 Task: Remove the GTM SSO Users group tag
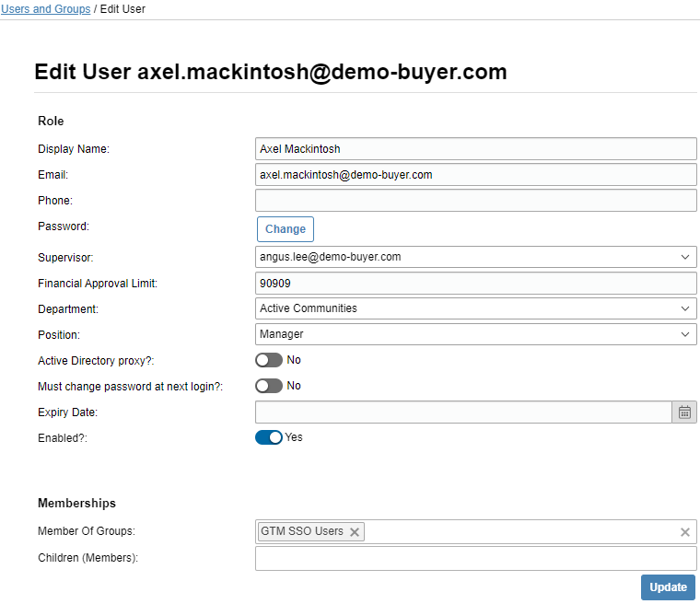pos(355,532)
